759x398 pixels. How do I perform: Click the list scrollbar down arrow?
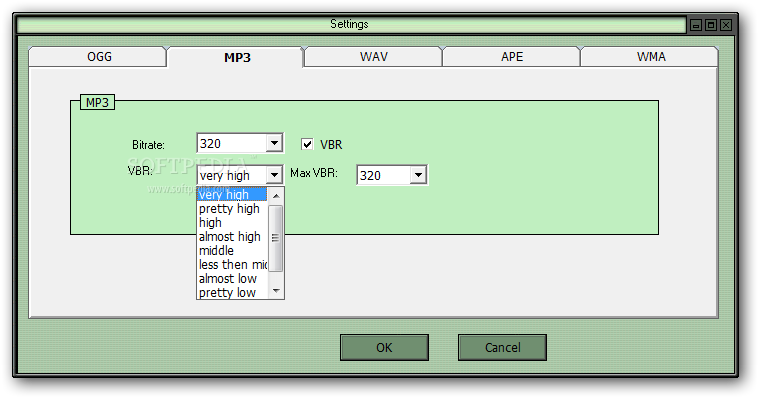pos(276,291)
